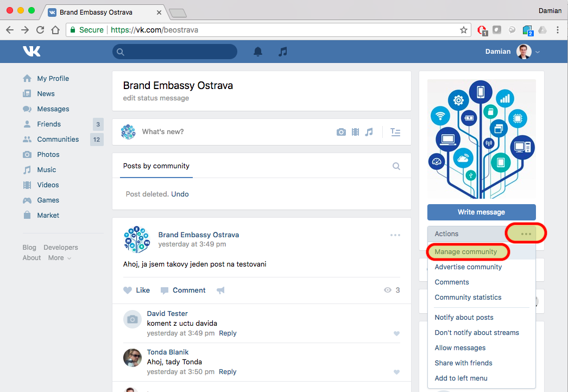Go back to previous page
The height and width of the screenshot is (392, 568).
click(x=10, y=30)
